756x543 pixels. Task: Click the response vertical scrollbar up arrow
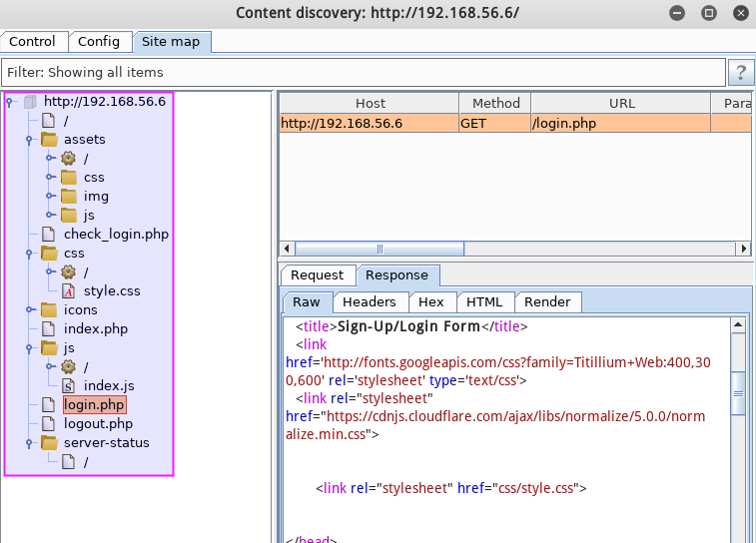tap(738, 325)
